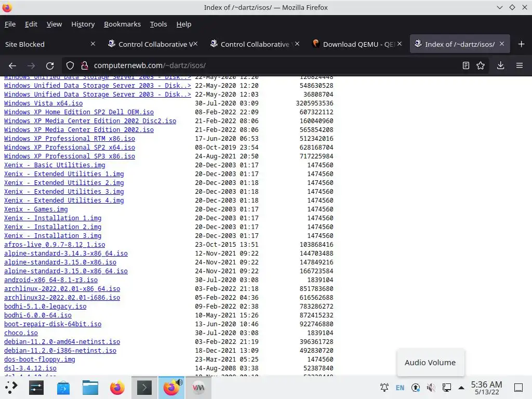Image resolution: width=532 pixels, height=399 pixels.
Task: Open Windows Vista x64.iso link
Action: pos(44,103)
